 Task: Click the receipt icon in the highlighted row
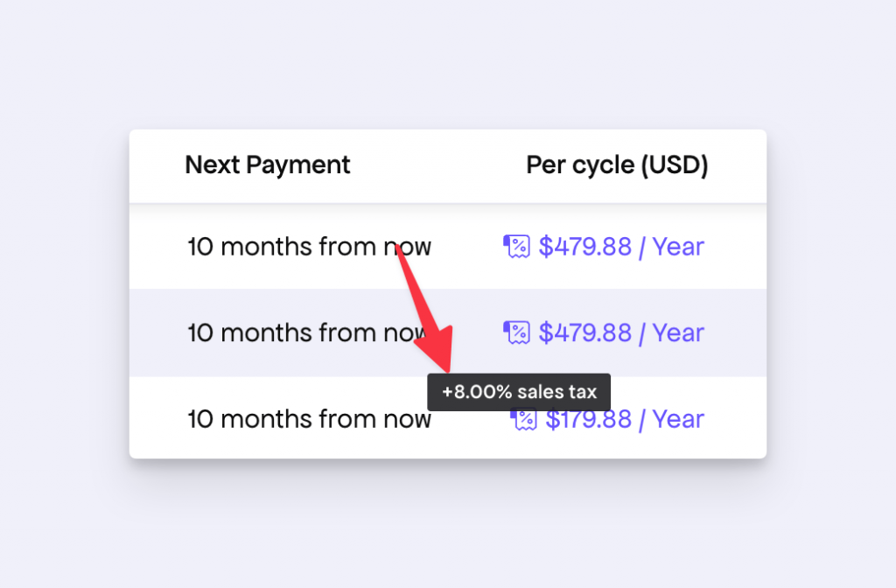click(x=517, y=332)
